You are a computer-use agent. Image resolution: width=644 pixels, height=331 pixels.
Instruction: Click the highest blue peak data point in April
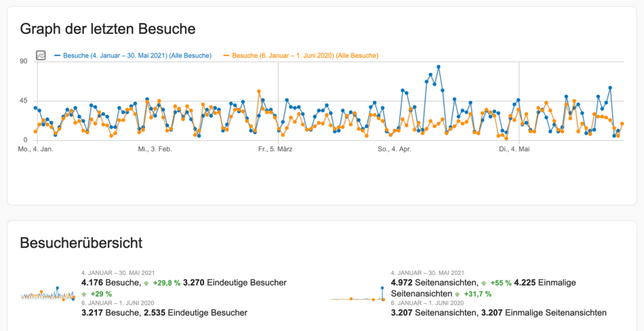pos(439,67)
